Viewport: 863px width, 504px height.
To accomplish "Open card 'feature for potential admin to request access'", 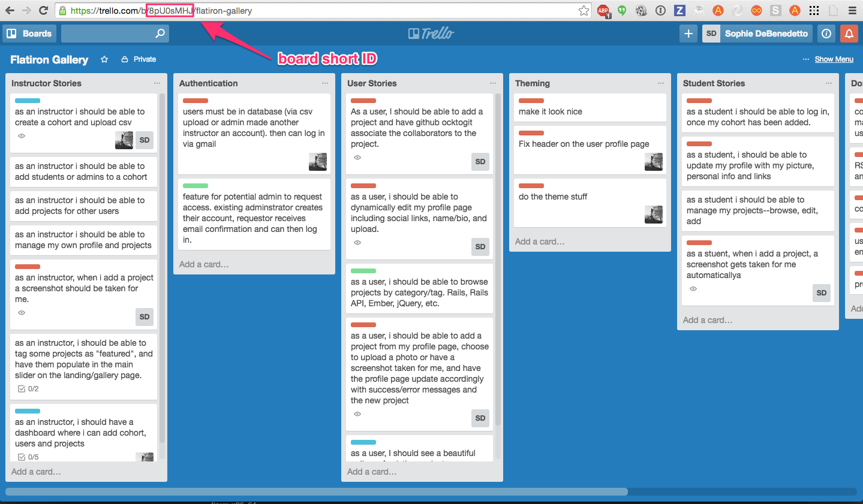I will pyautogui.click(x=254, y=214).
